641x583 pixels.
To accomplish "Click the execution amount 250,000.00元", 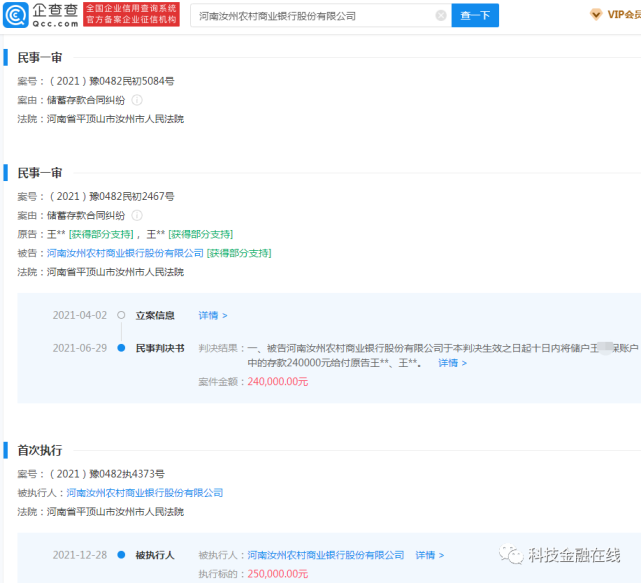I will click(278, 574).
